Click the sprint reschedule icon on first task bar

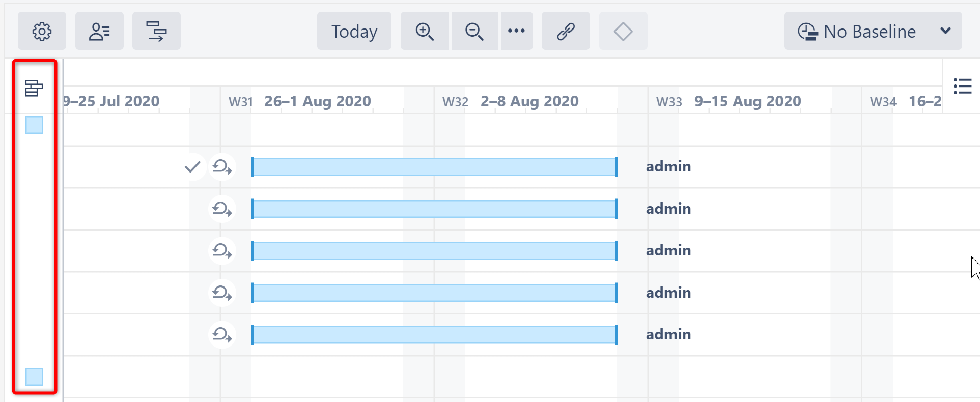point(222,167)
